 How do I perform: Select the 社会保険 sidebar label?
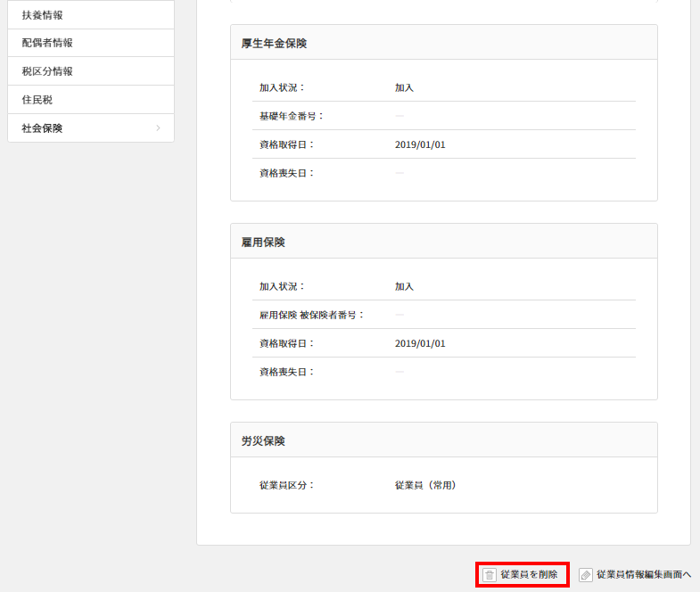(42, 128)
